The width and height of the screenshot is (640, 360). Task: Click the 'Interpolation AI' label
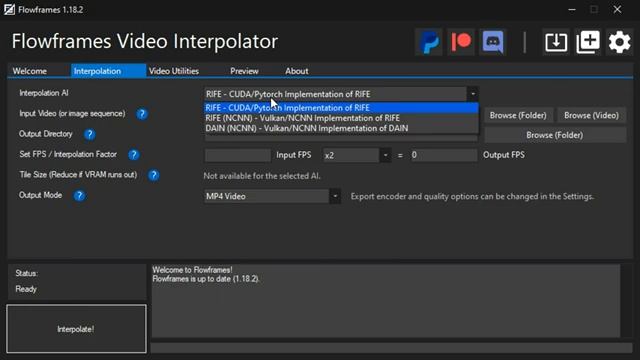44,93
